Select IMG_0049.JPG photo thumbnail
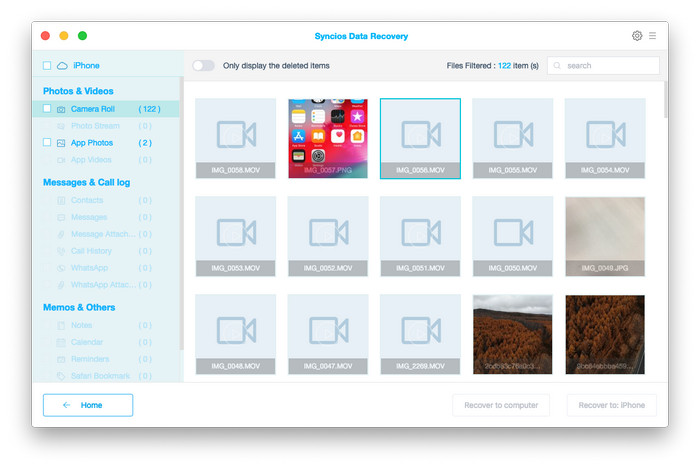700x469 pixels. (x=605, y=237)
